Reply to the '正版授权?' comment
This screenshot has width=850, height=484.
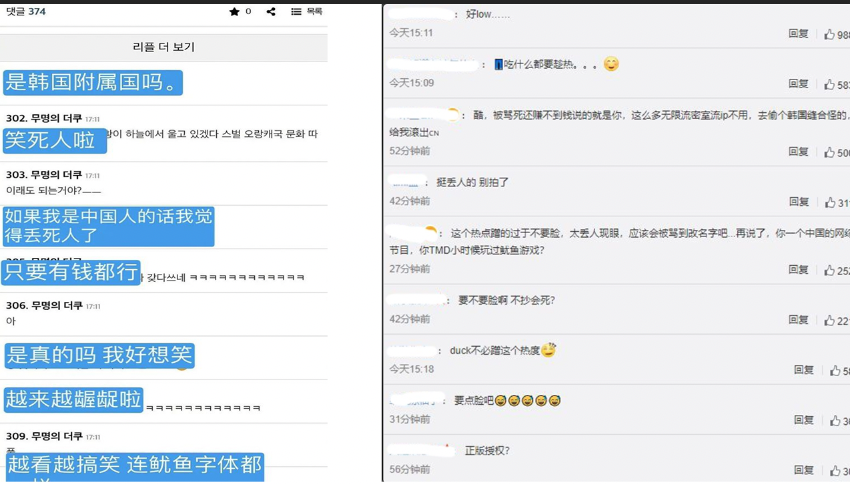tap(803, 471)
